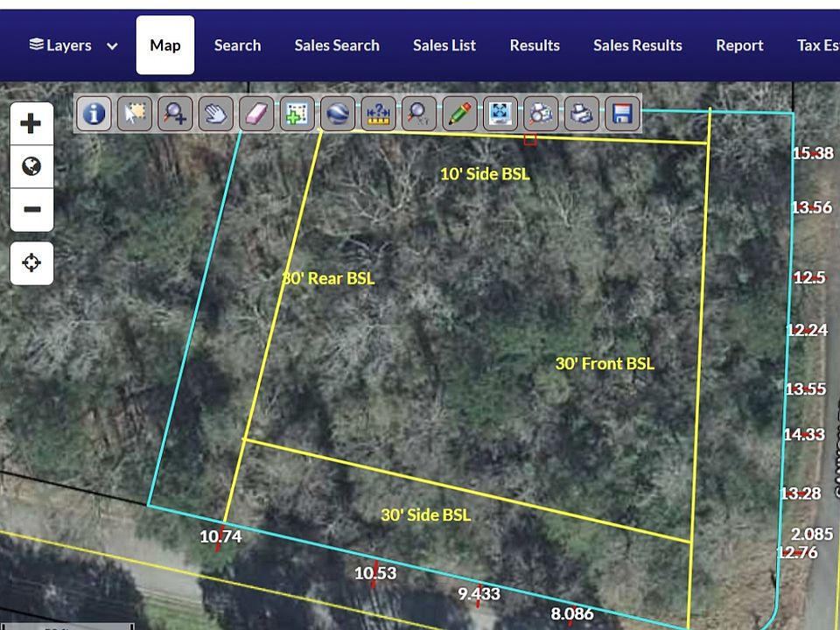This screenshot has height=630, width=840.
Task: Click the 13.28 measurement label
Action: 801,493
